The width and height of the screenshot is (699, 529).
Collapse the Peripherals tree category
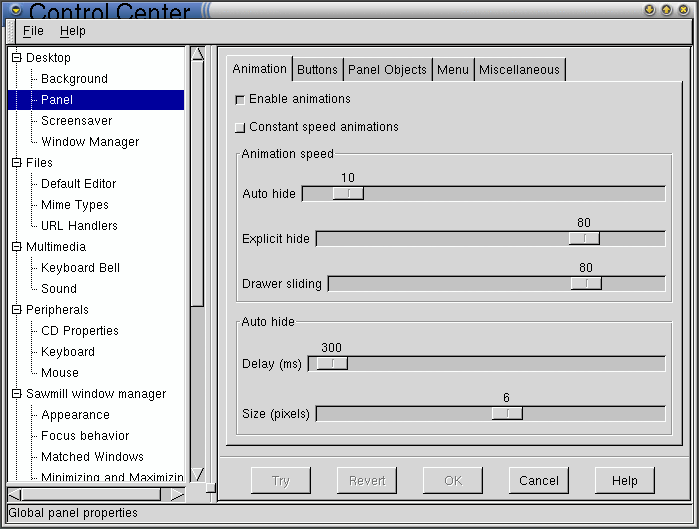(16, 310)
